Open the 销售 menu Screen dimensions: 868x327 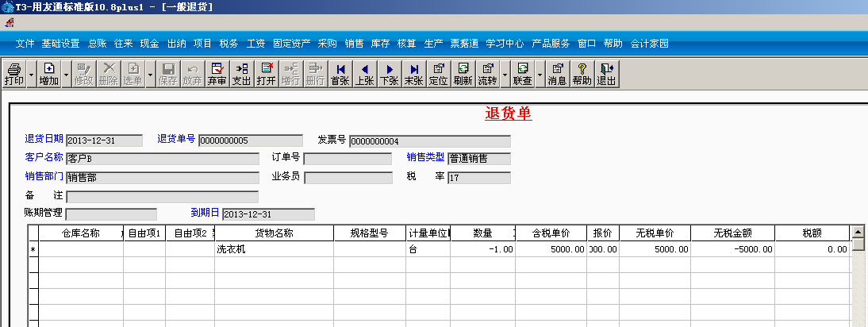(x=355, y=44)
